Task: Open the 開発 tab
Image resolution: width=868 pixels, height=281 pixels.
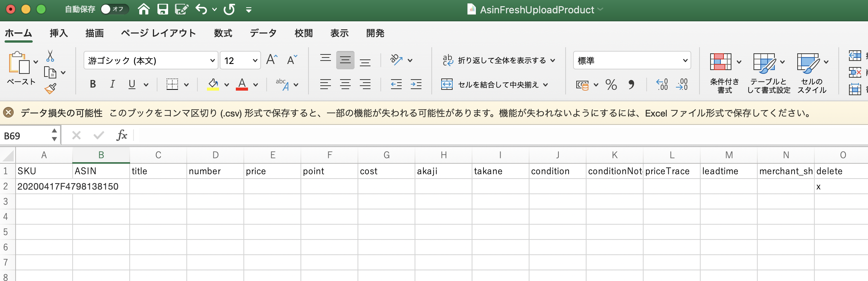Action: click(x=375, y=33)
